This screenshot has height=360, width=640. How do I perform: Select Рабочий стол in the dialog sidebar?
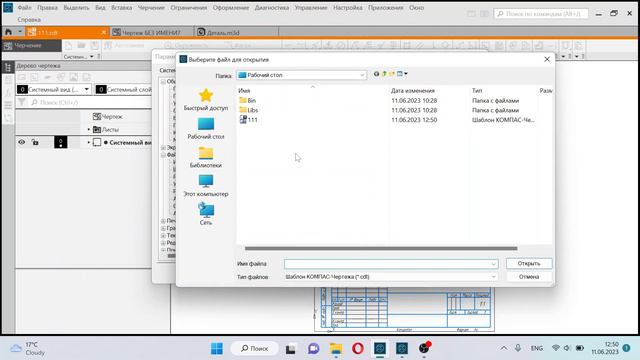(x=206, y=129)
